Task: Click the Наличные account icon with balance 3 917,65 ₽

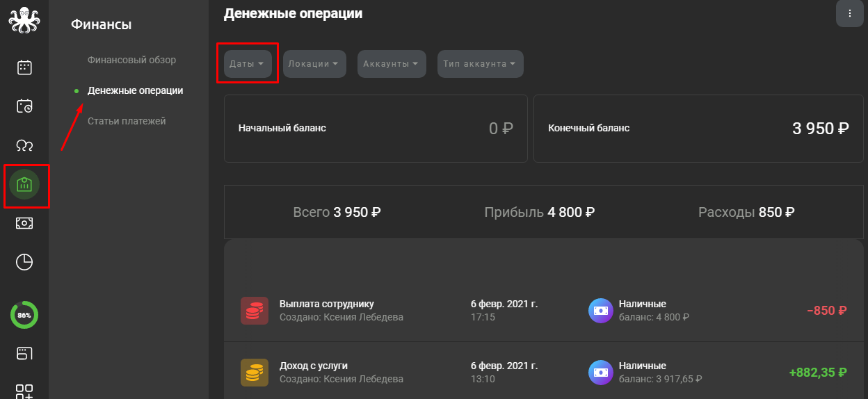Action: coord(600,372)
